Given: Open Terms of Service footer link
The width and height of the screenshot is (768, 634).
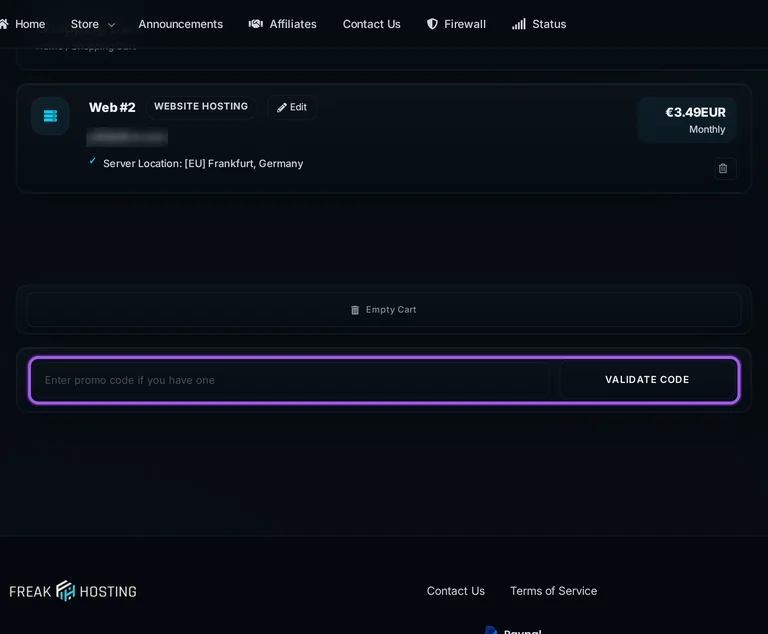Looking at the screenshot, I should pyautogui.click(x=553, y=591).
